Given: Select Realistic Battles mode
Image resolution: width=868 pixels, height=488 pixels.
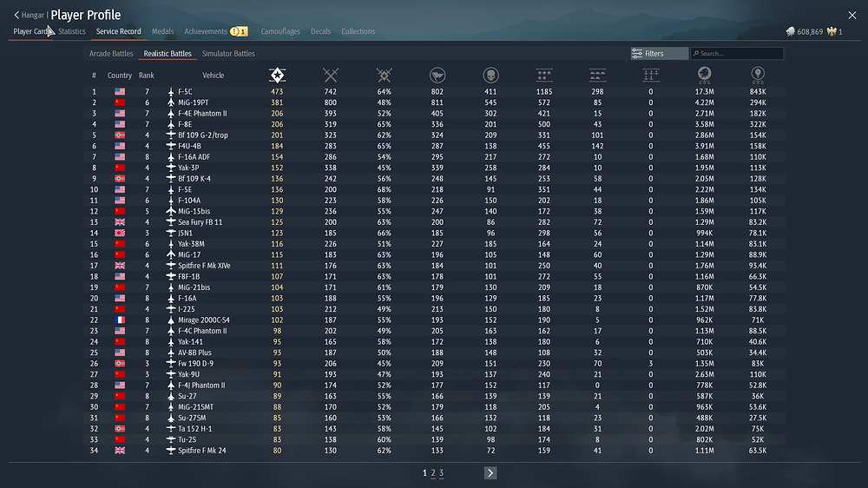Looking at the screenshot, I should [168, 54].
